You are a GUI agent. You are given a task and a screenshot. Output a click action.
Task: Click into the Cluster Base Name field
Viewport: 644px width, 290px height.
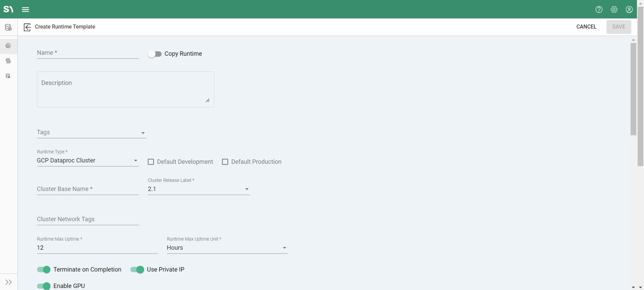point(88,189)
